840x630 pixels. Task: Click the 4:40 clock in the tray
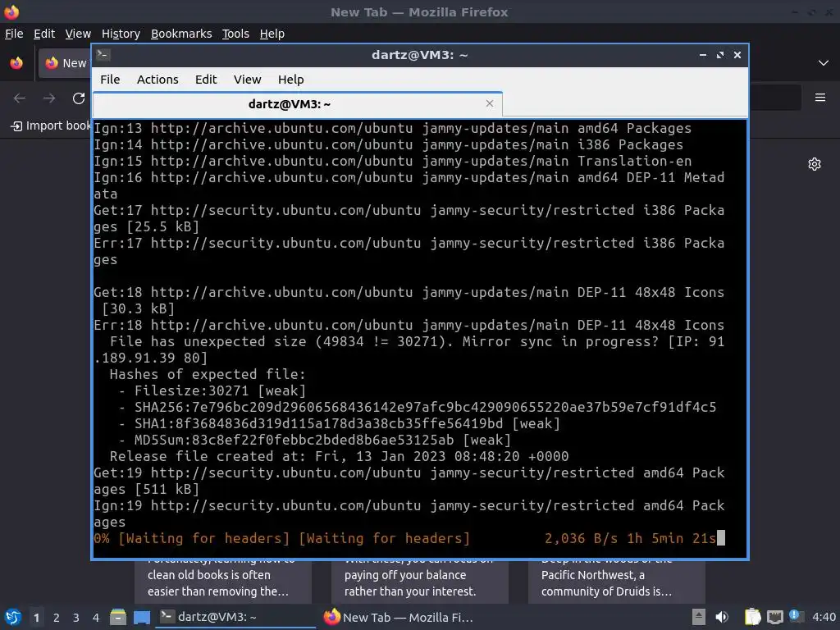[x=824, y=617]
